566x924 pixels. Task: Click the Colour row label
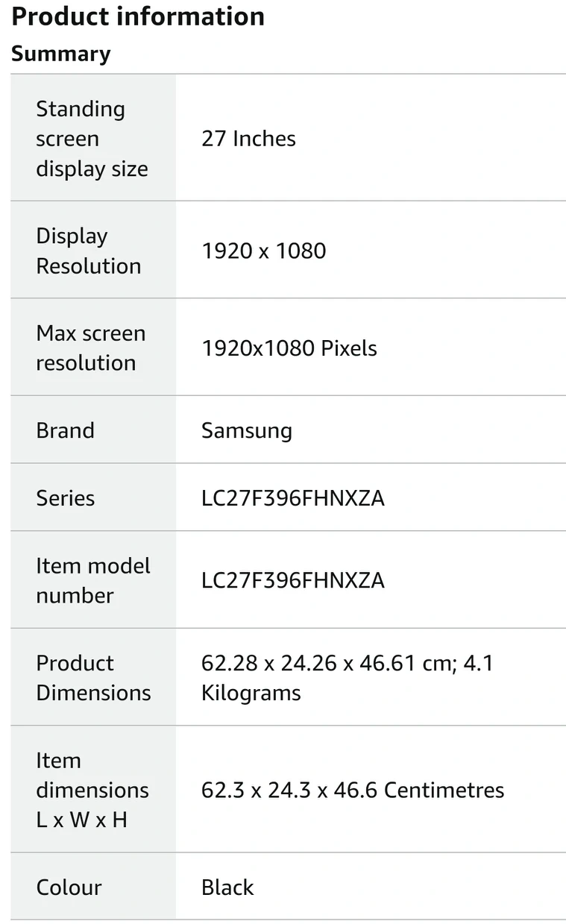(x=69, y=887)
